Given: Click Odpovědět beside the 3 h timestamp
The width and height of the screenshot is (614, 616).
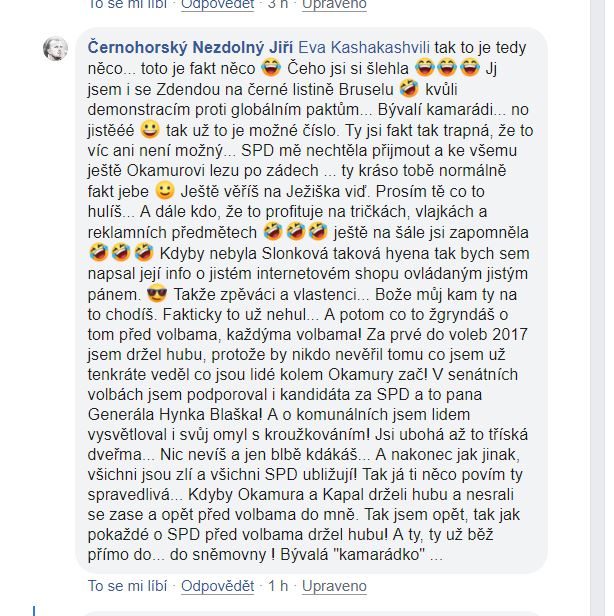Looking at the screenshot, I should pyautogui.click(x=218, y=4).
